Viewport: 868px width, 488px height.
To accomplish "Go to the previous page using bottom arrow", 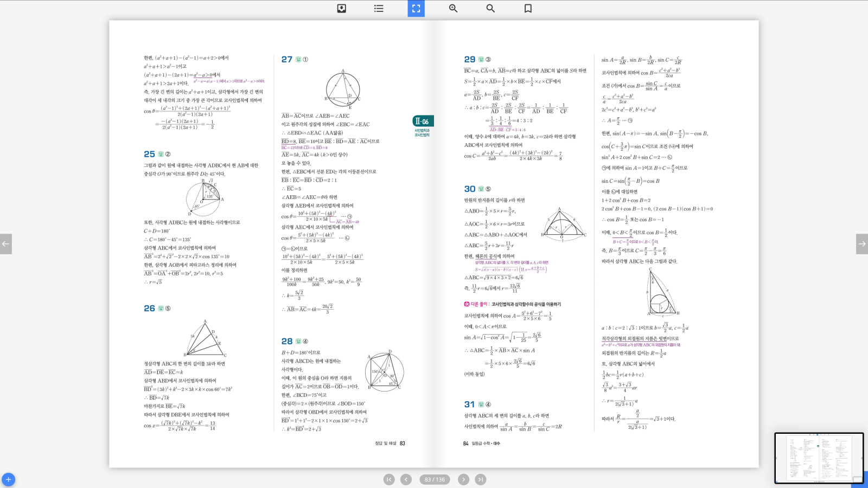I will click(406, 479).
